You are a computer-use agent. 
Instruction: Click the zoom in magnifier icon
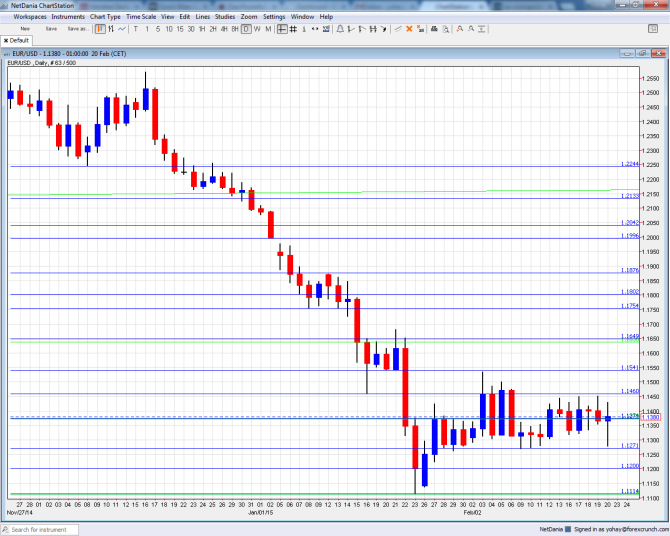tap(460, 29)
